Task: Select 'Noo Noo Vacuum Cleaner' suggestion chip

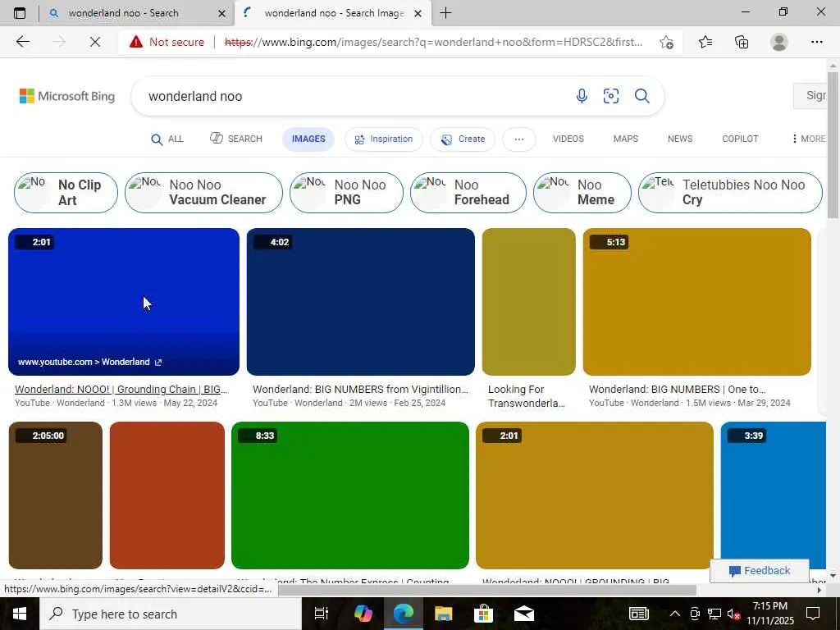Action: [203, 192]
